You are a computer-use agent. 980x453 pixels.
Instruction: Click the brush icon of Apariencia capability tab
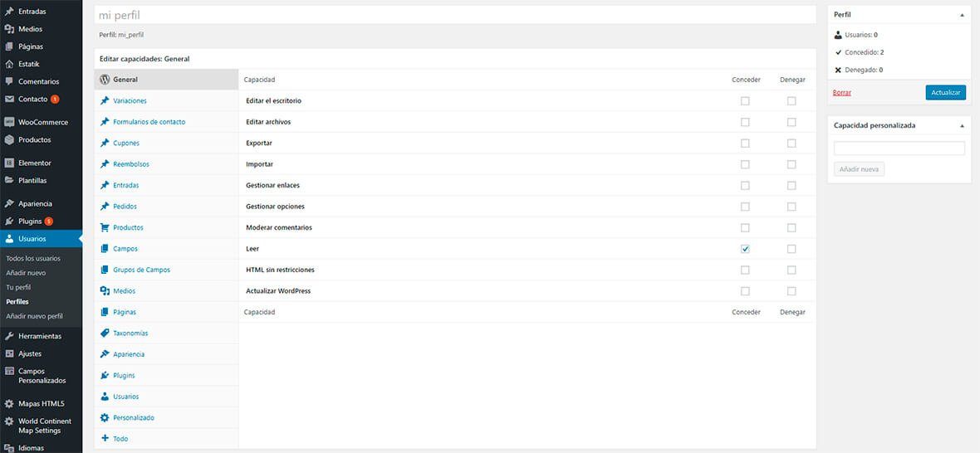105,353
